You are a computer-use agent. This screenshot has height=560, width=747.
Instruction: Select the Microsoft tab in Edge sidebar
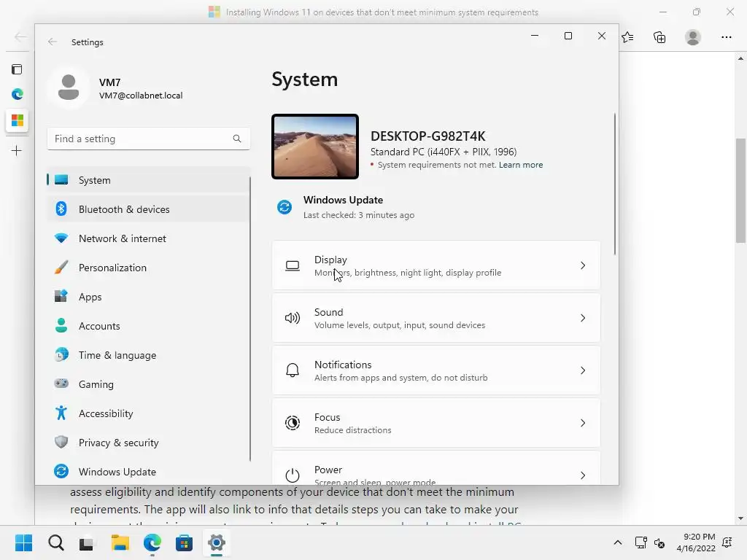18,120
